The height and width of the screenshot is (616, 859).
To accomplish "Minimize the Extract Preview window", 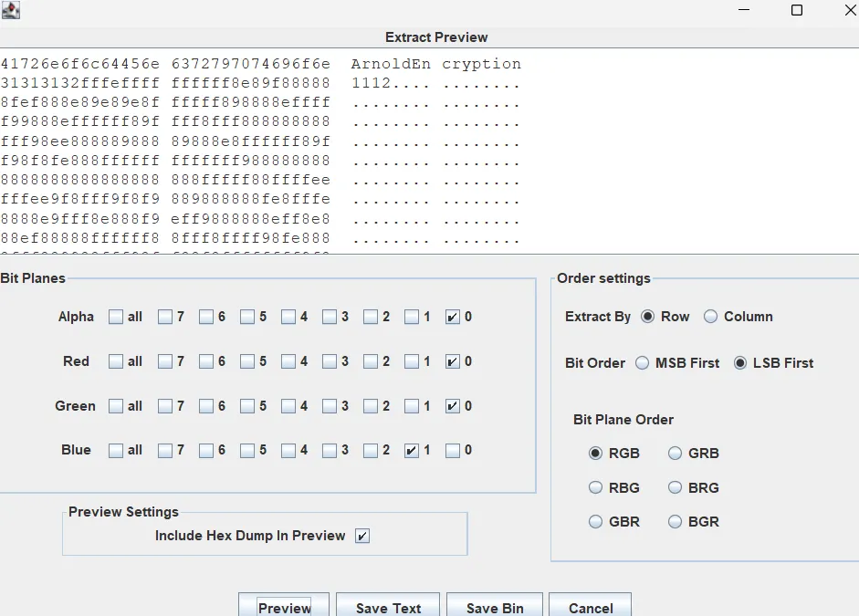I will [744, 10].
